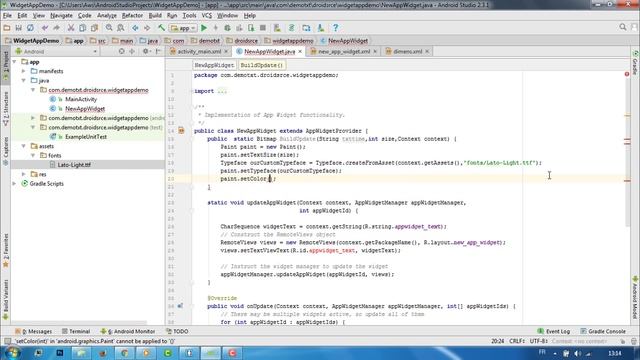Click the red error indicator in editor corner

click(627, 74)
